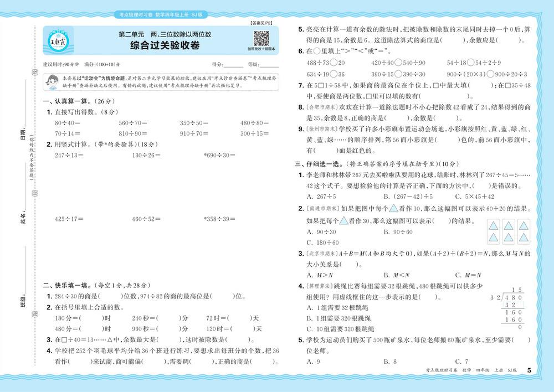Click the "日期:" label in the side margin
554x392 pixels.
[23, 133]
